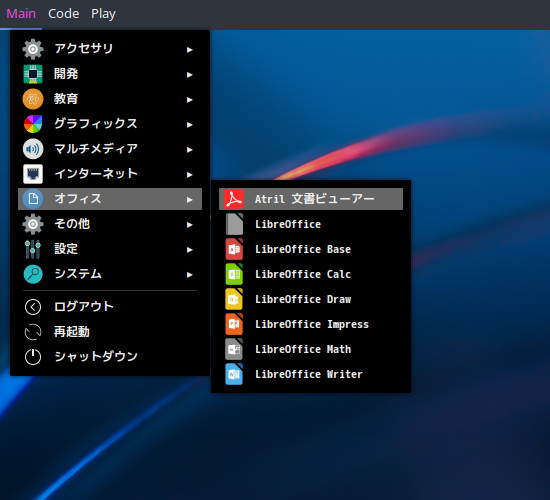Open Atril PDF viewer icon

pyautogui.click(x=234, y=199)
